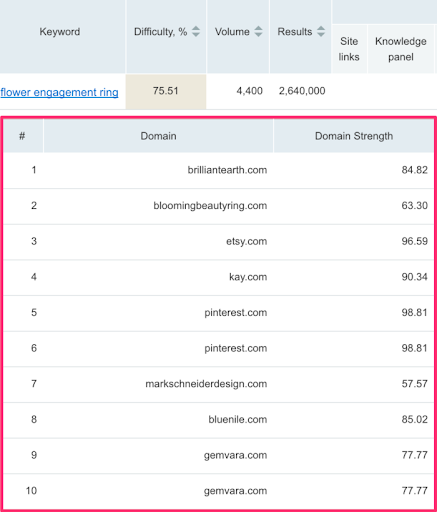Click the etsy.com domain entry

tap(247, 241)
